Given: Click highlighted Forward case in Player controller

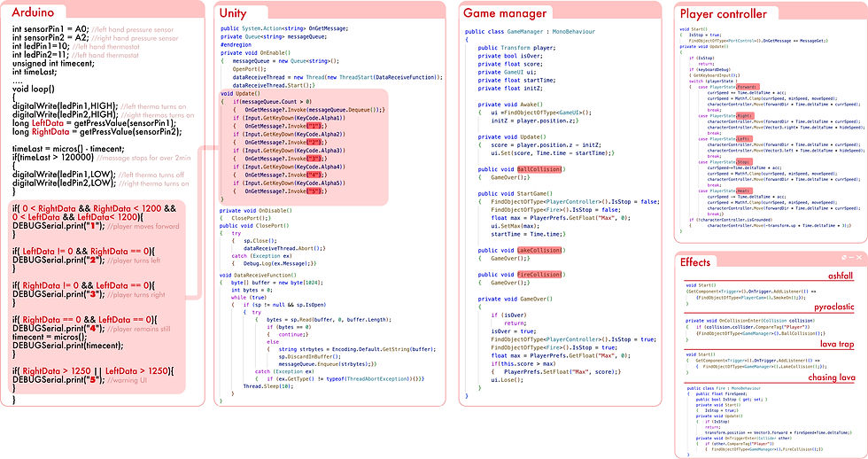Looking at the screenshot, I should (x=748, y=87).
